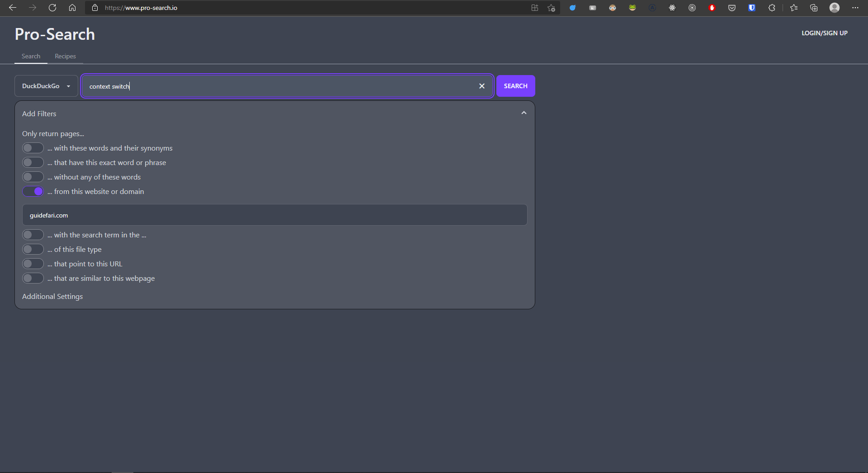Open the circled letter A extension
Screen dimensions: 868x473
(x=652, y=8)
